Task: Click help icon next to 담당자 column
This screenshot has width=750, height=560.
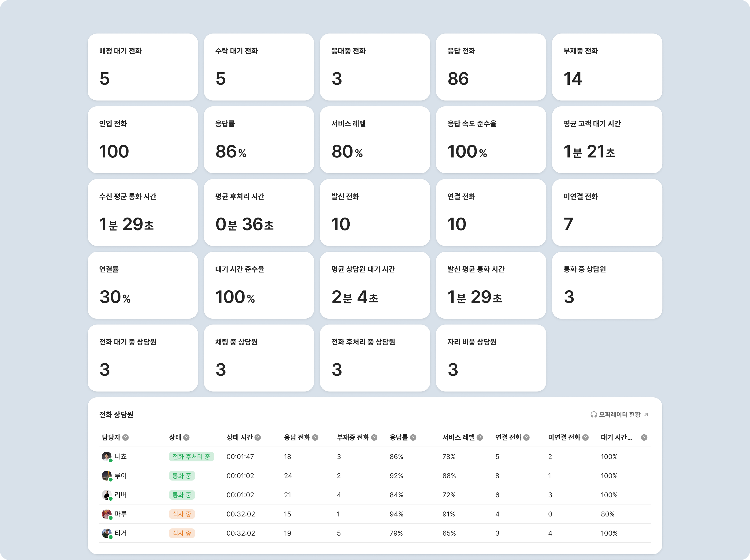Action: 125,437
